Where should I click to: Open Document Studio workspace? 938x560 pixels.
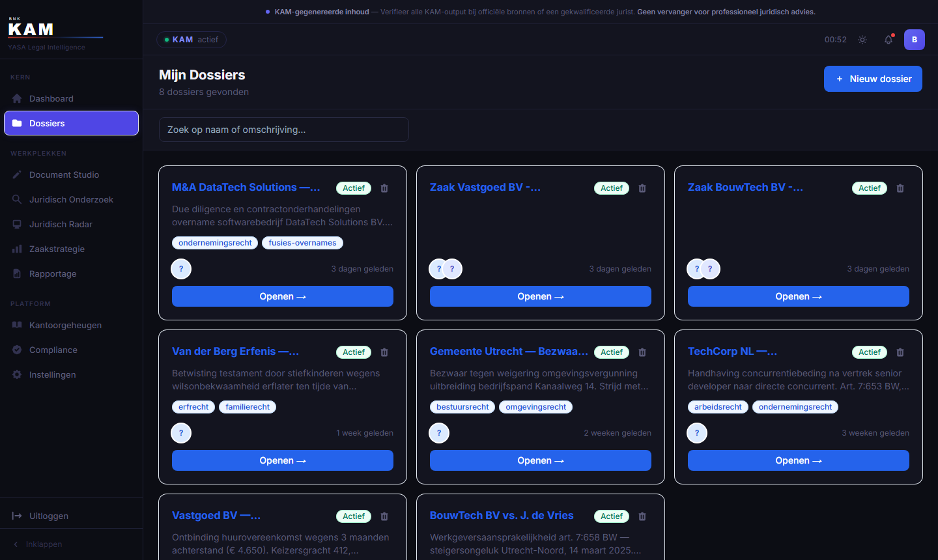[71, 175]
